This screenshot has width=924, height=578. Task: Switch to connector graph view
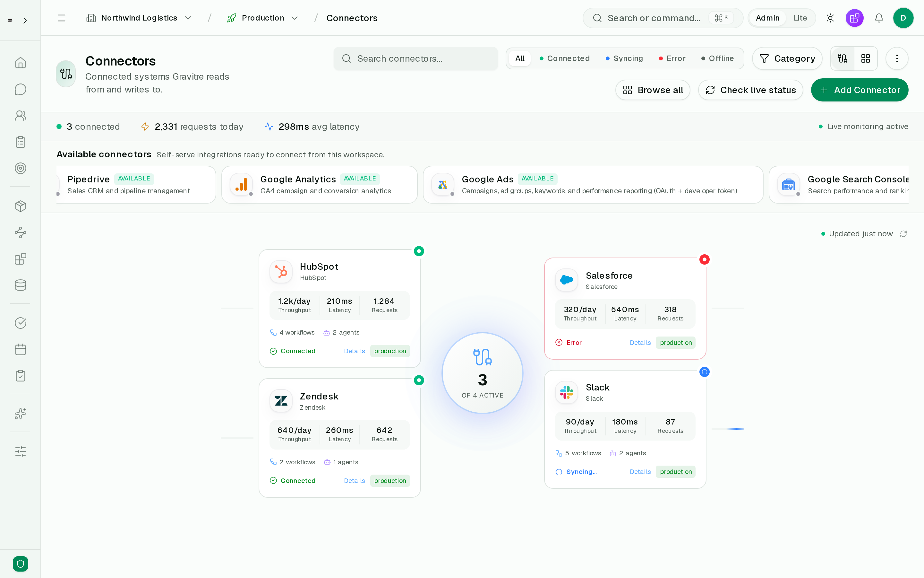click(x=843, y=58)
